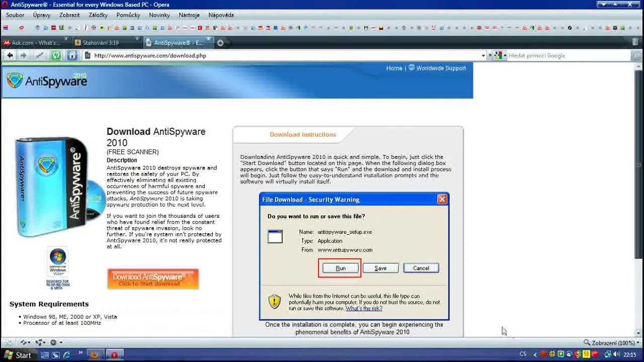The width and height of the screenshot is (644, 362).
Task: Click the scroll down arrow of the page
Action: pyautogui.click(x=638, y=333)
